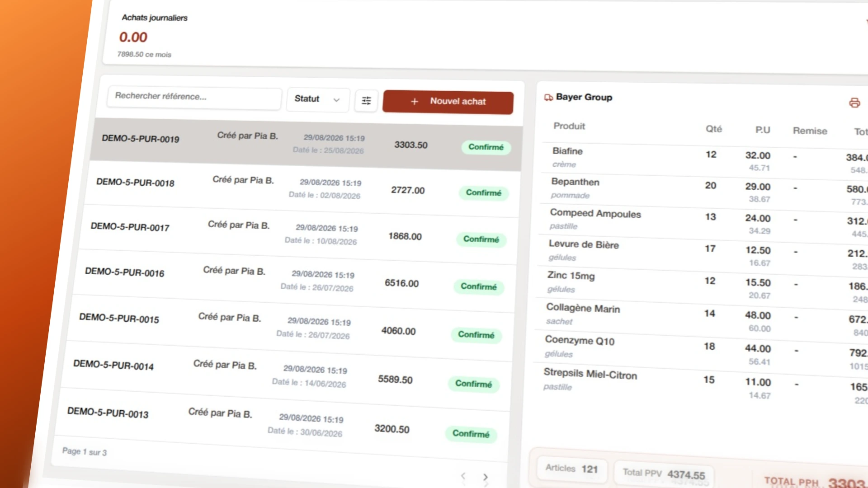The image size is (868, 488).
Task: Click Confirmé badge on DEMO-5-PUR-0018
Action: click(x=484, y=193)
